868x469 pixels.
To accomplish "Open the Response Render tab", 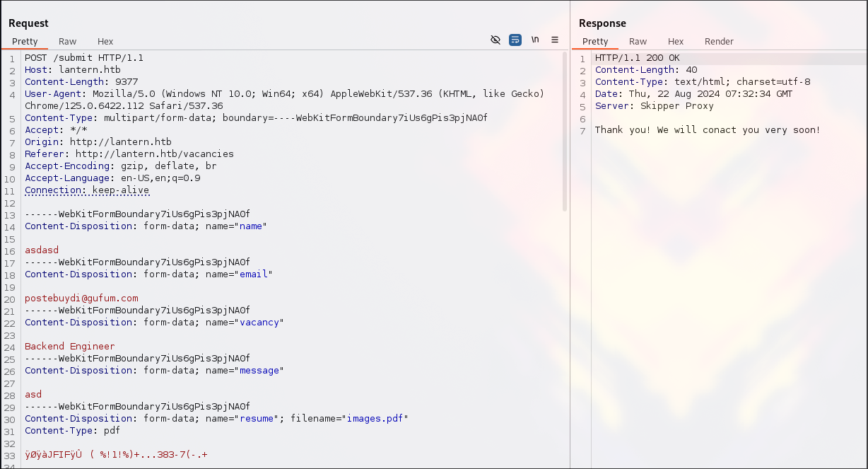I will (719, 42).
